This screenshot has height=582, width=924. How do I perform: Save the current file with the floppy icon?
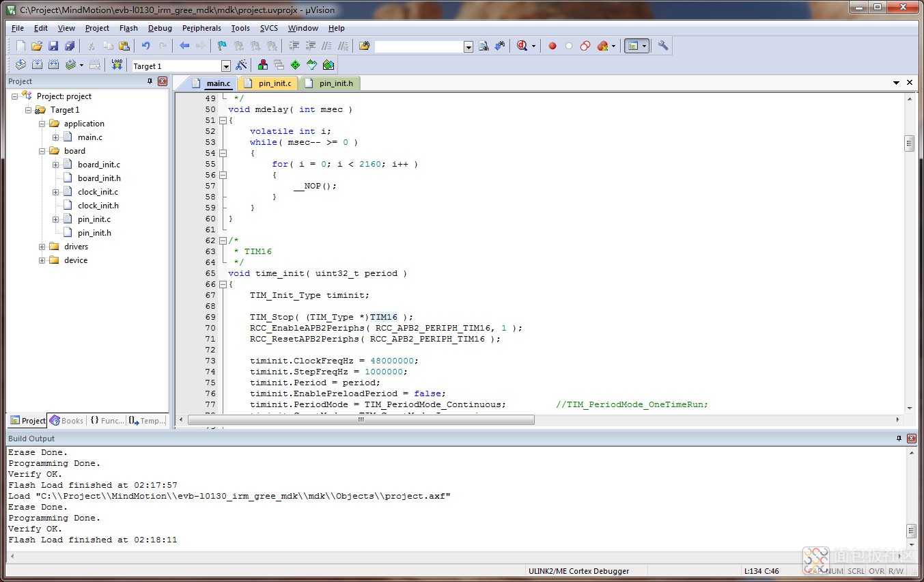click(x=53, y=46)
